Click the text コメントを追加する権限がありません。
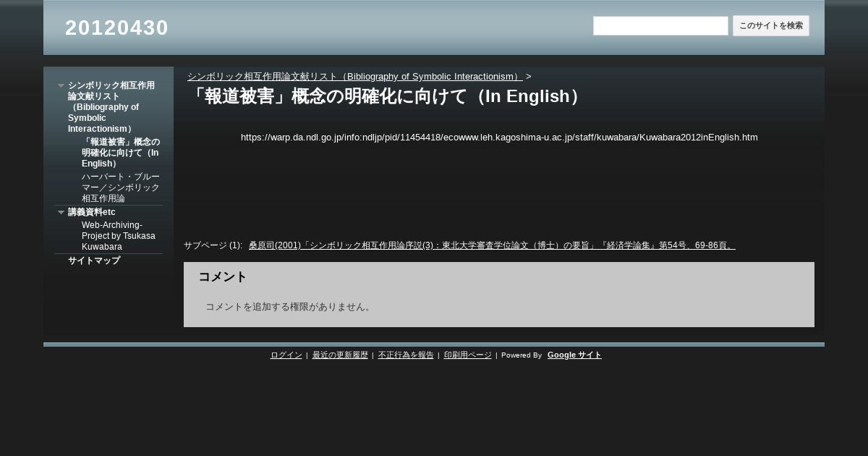The width and height of the screenshot is (868, 456). [x=290, y=307]
